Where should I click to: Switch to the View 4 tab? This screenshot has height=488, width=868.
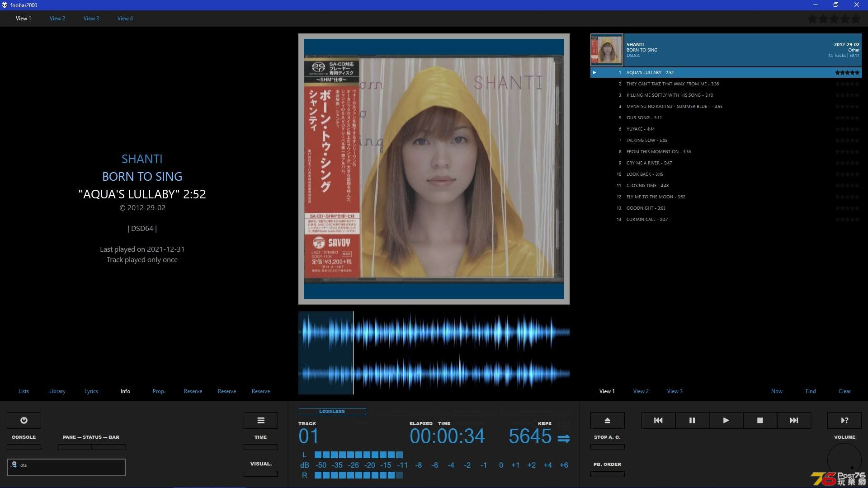(x=125, y=19)
